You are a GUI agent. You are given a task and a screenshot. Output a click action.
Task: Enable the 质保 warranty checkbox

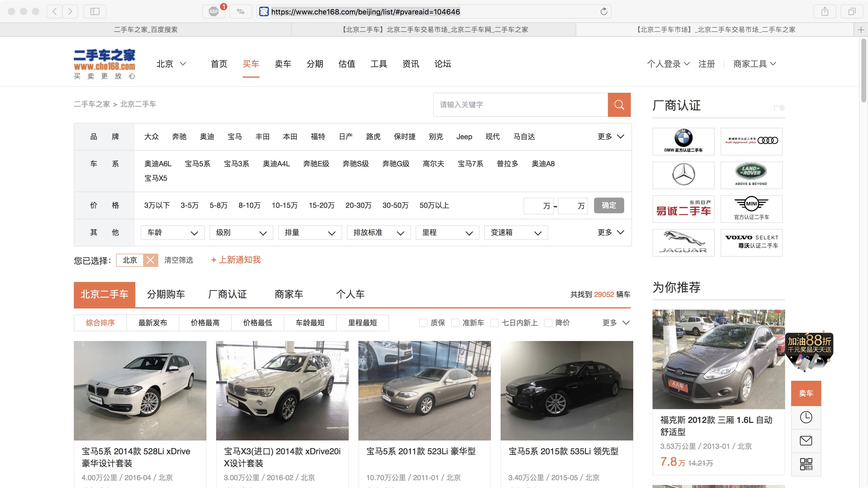tap(423, 323)
